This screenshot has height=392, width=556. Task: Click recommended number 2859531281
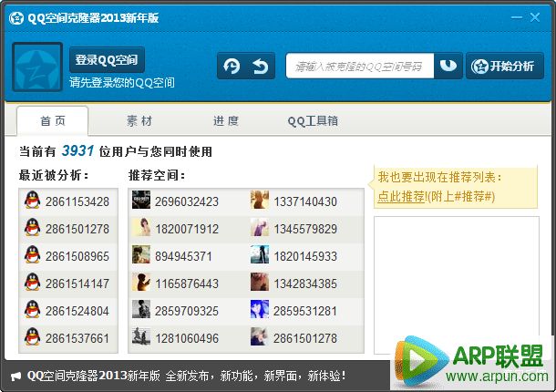point(305,311)
